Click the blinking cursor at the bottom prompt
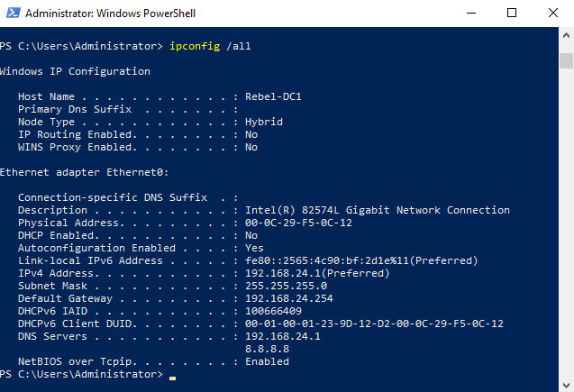This screenshot has width=574, height=392. pos(172,378)
